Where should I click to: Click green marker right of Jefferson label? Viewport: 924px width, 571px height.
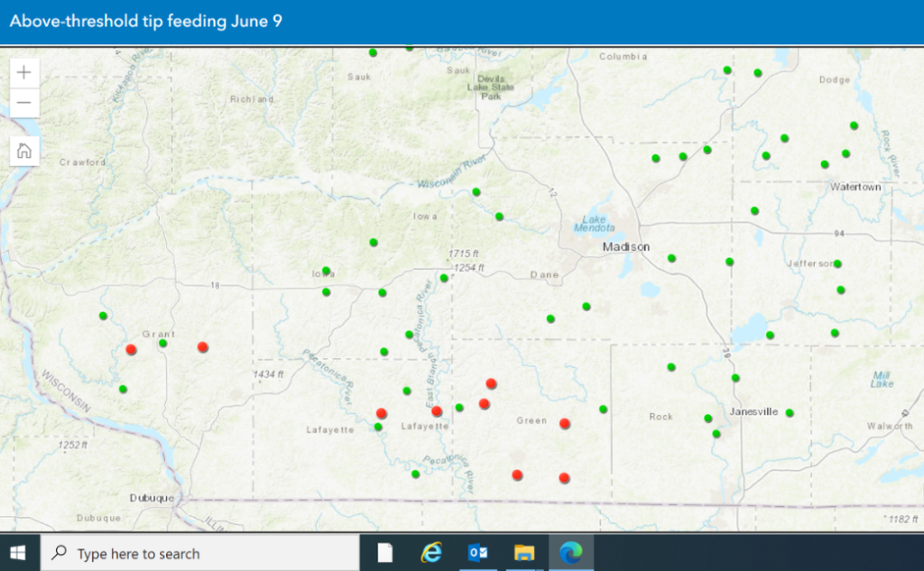coord(837,264)
